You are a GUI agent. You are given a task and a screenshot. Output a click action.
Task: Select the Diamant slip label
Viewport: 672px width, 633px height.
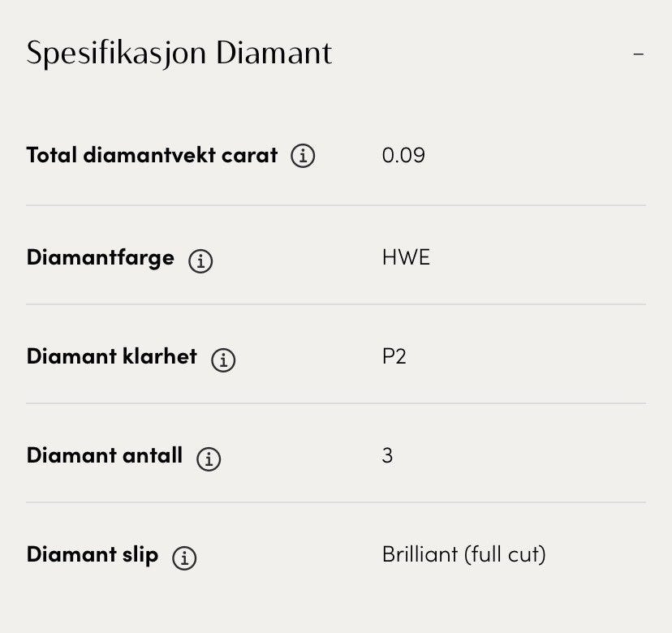point(92,555)
